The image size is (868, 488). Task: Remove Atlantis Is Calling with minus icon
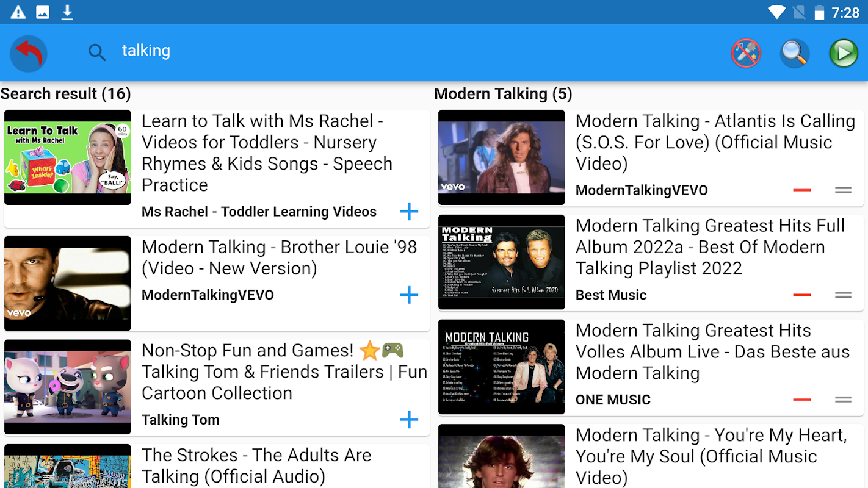click(x=802, y=190)
